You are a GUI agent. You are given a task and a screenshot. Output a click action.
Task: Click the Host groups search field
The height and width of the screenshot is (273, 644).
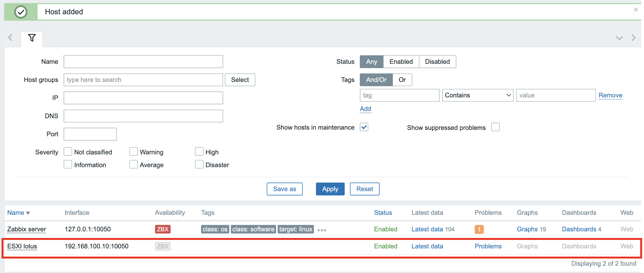[x=143, y=80]
